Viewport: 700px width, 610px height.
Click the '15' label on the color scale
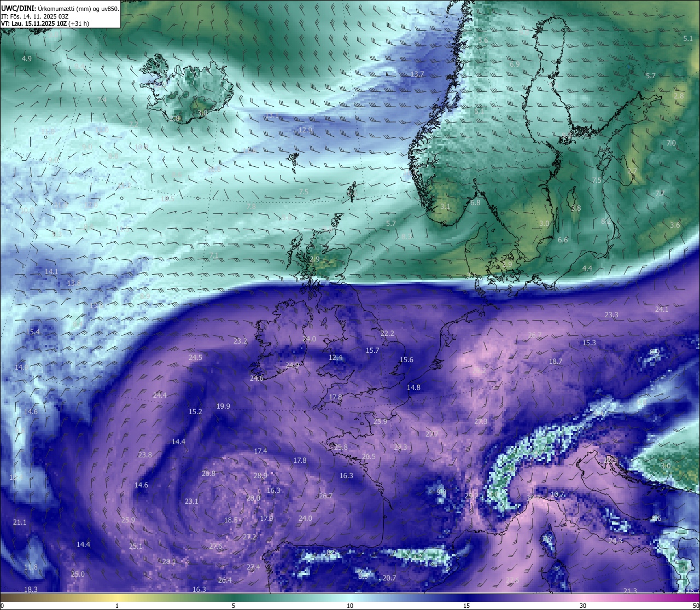[466, 606]
